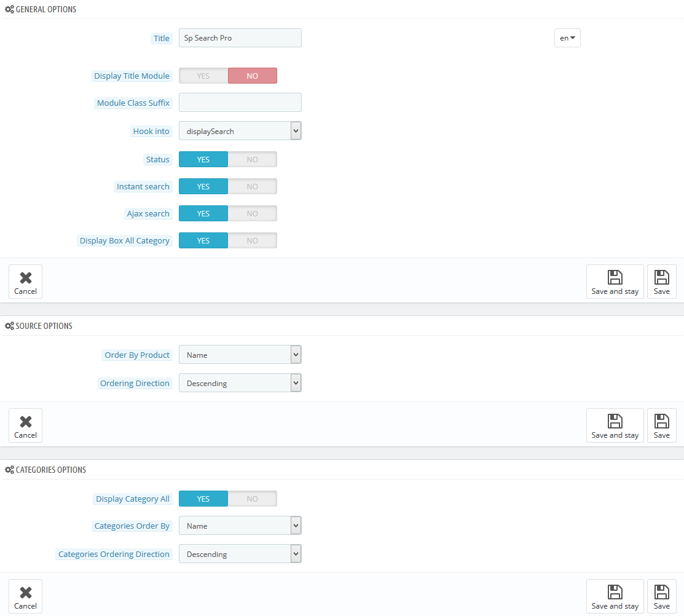Open Categories Ordering Direction dropdown

(240, 554)
